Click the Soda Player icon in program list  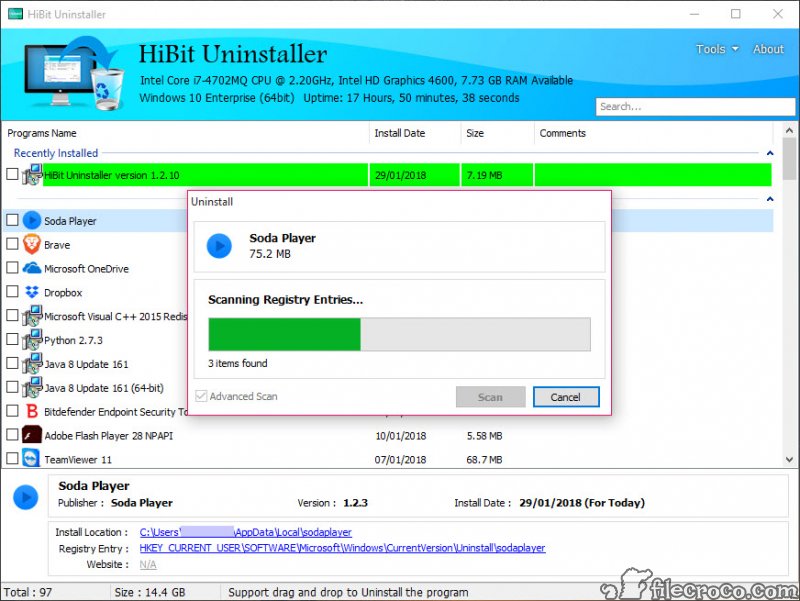point(32,220)
